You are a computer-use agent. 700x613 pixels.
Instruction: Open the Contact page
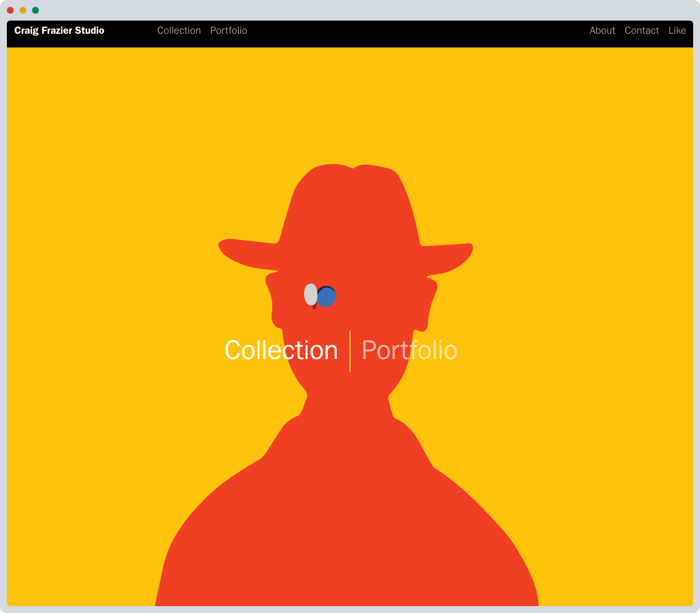click(x=642, y=30)
